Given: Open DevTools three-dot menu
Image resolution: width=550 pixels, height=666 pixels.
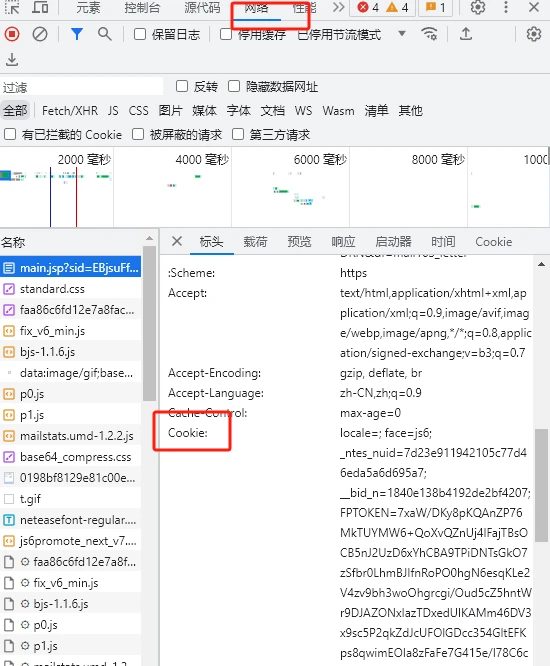Looking at the screenshot, I should point(505,7).
